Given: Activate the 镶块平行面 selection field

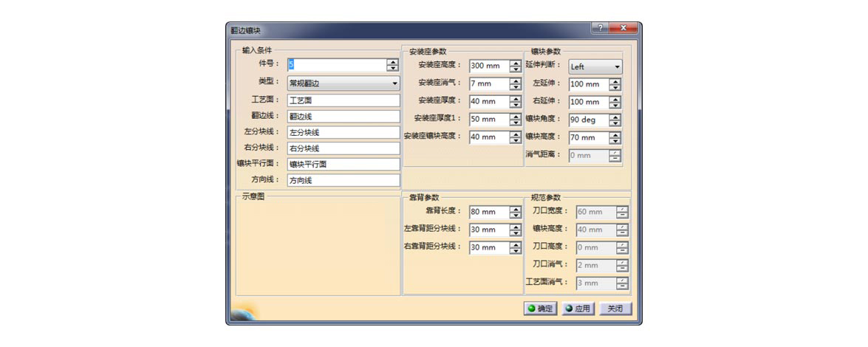Looking at the screenshot, I should tap(343, 165).
